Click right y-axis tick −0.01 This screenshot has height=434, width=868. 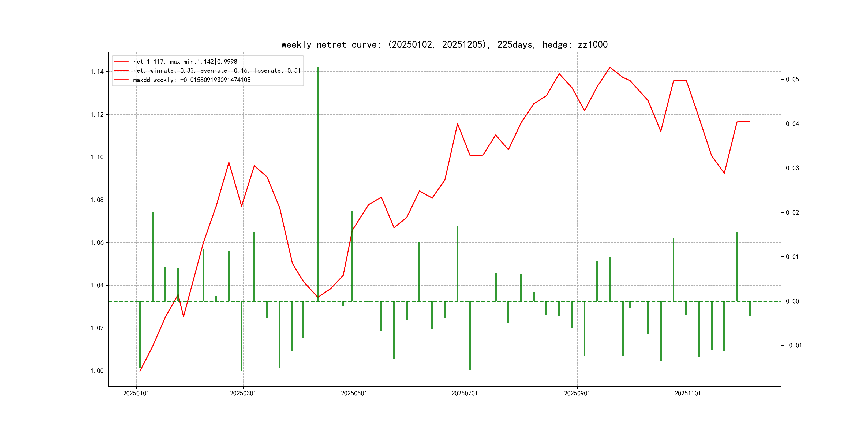point(794,345)
